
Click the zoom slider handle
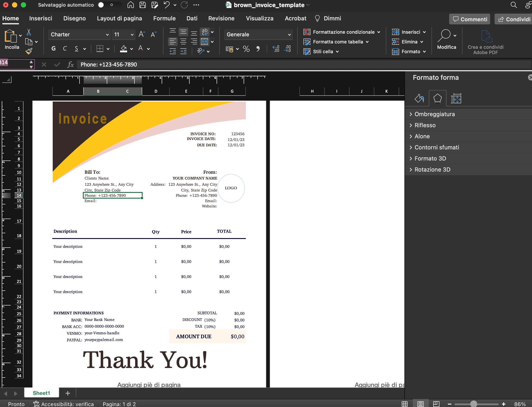[474, 404]
